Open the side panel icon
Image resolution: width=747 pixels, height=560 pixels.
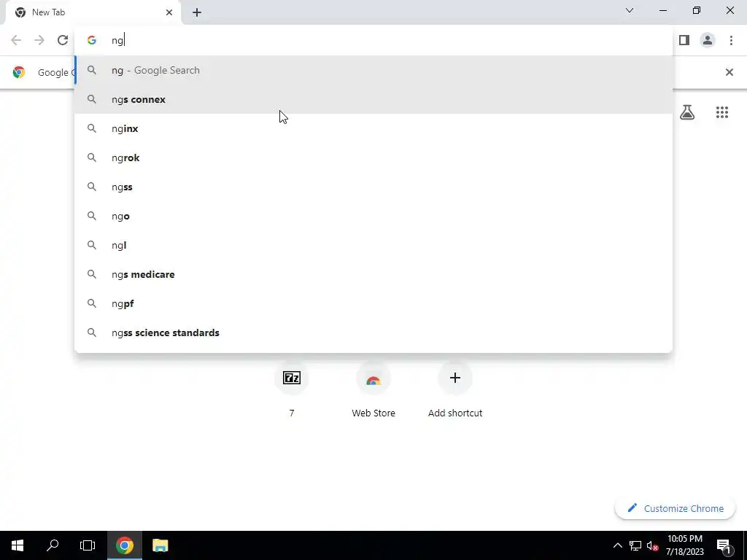pyautogui.click(x=684, y=40)
